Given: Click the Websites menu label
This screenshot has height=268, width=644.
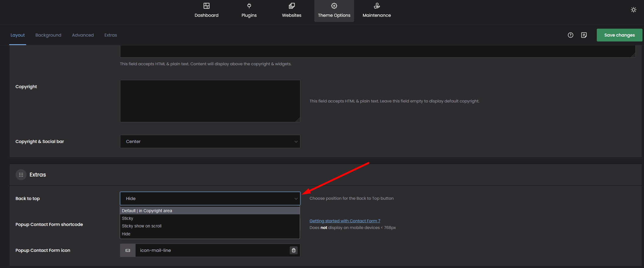Looking at the screenshot, I should click(292, 15).
